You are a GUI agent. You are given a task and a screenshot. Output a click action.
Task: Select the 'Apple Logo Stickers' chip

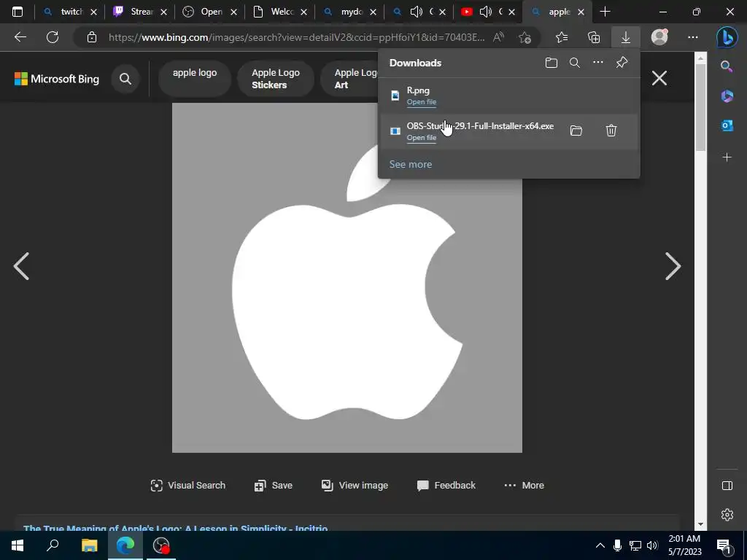[275, 79]
